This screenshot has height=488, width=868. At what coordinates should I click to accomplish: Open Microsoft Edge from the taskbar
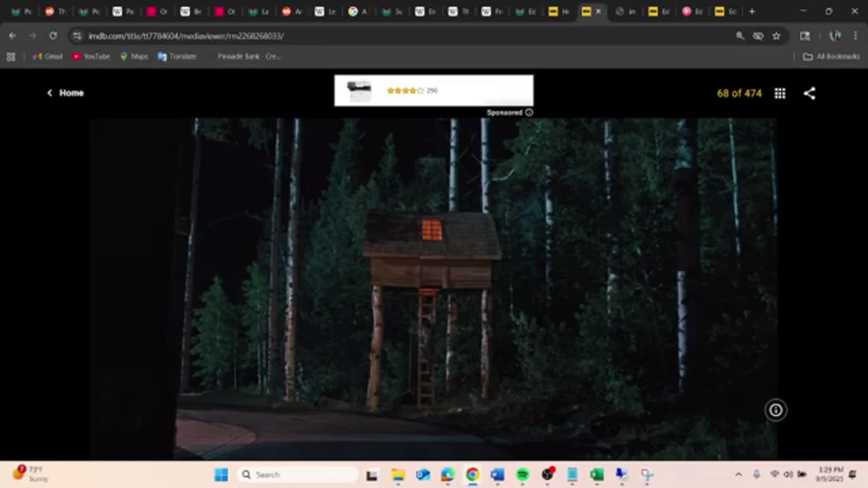(448, 474)
